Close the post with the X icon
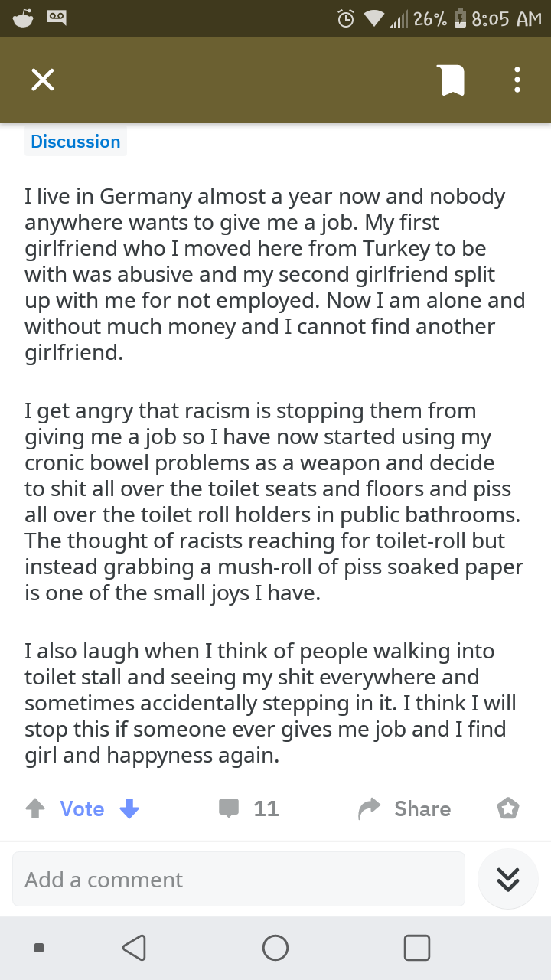Image resolution: width=551 pixels, height=980 pixels. point(43,80)
